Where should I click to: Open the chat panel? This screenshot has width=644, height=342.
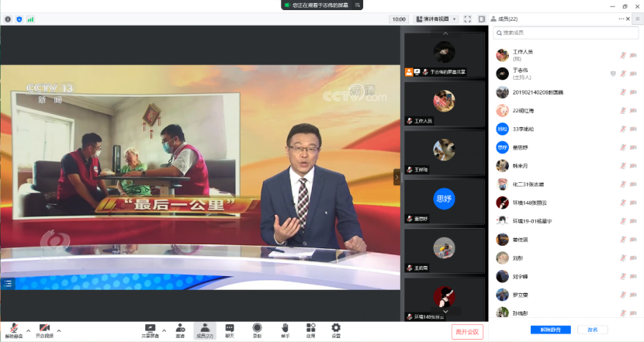point(230,330)
